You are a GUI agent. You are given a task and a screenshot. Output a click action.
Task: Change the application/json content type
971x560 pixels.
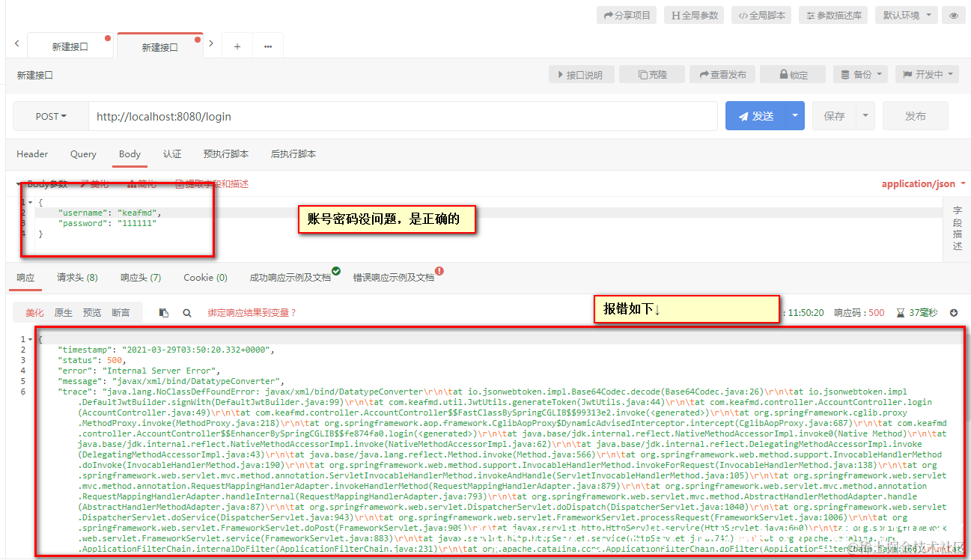pyautogui.click(x=924, y=184)
